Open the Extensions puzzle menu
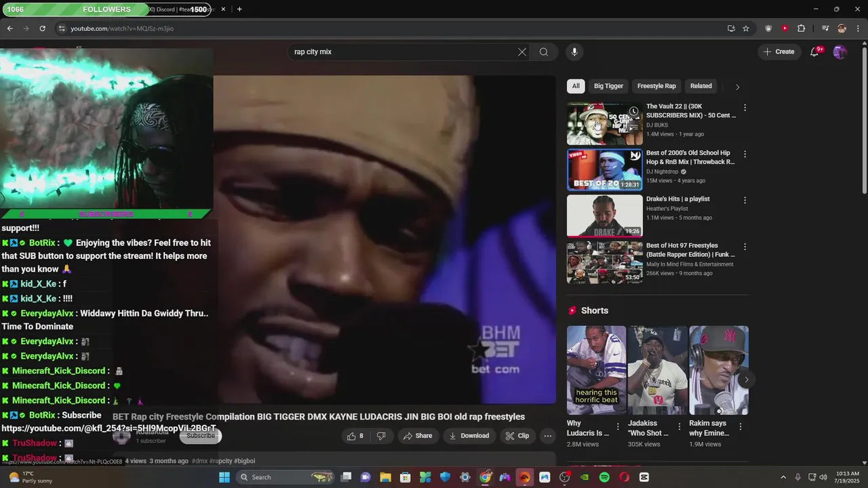868x488 pixels. tap(802, 28)
